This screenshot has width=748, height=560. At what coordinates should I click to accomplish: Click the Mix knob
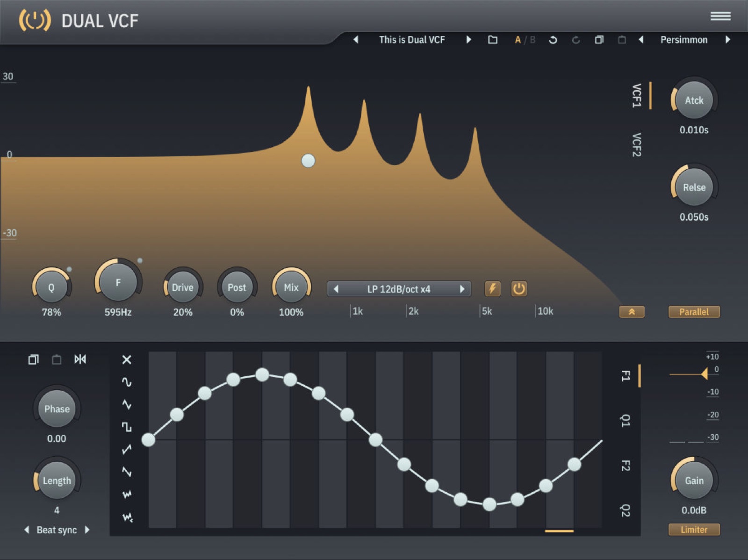tap(291, 287)
